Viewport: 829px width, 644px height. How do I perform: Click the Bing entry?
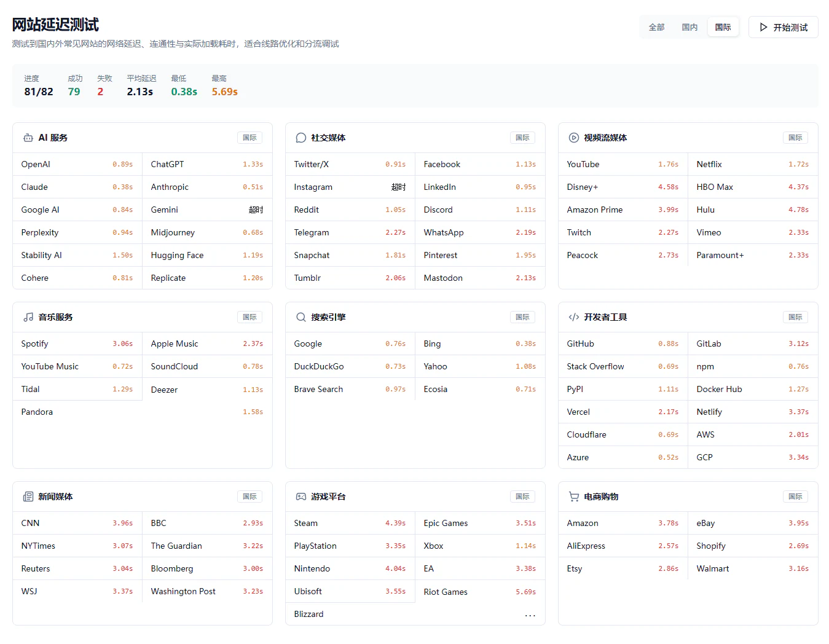480,344
